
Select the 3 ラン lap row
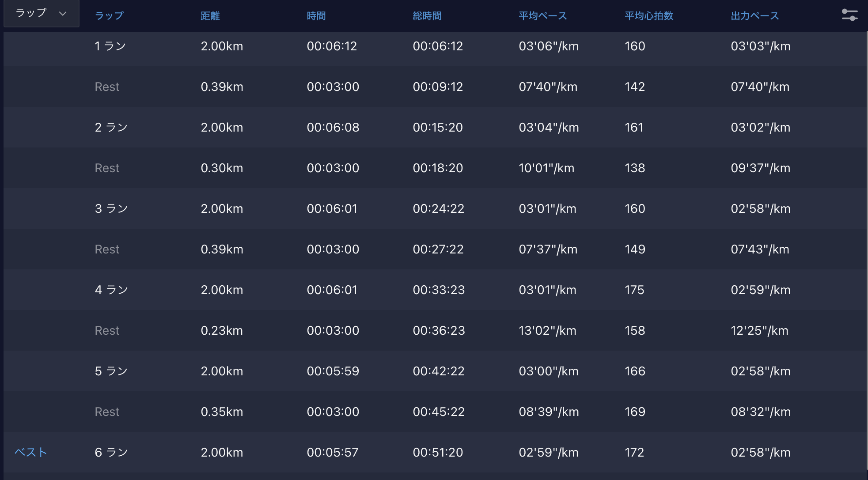point(111,209)
